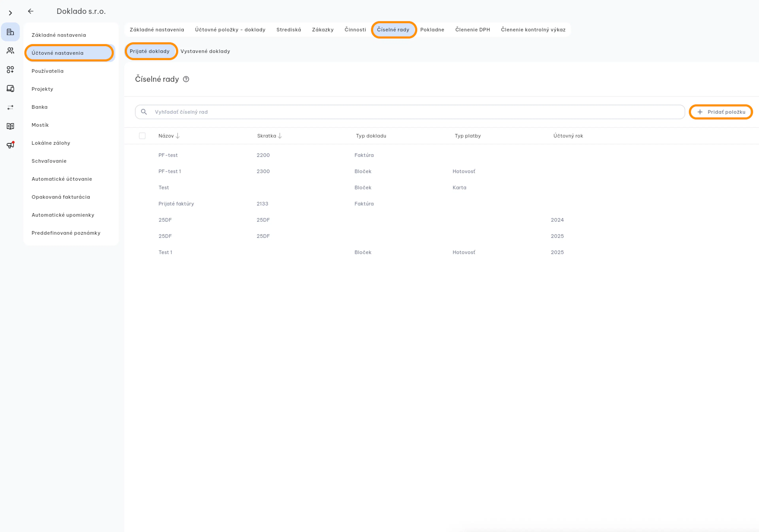Open the PF-test 1 row
This screenshot has height=532, width=759.
point(441,171)
